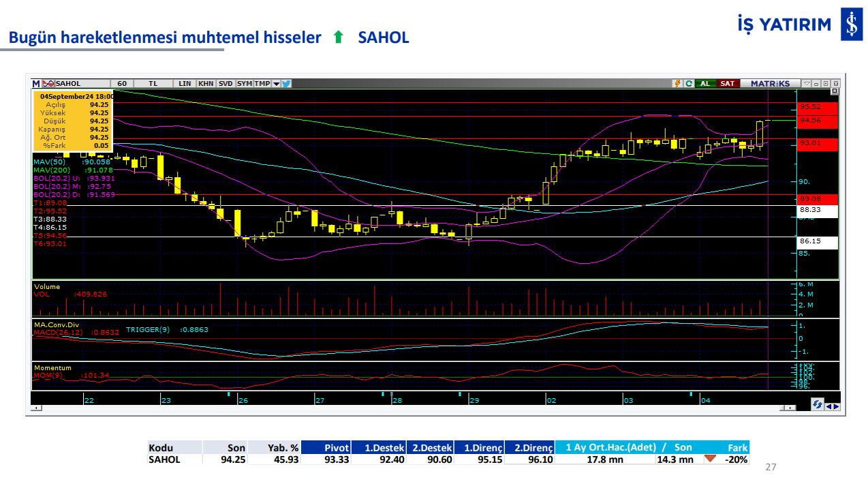Click the blue left arrow navigation icon
This screenshot has height=484, width=868.
coord(828,406)
